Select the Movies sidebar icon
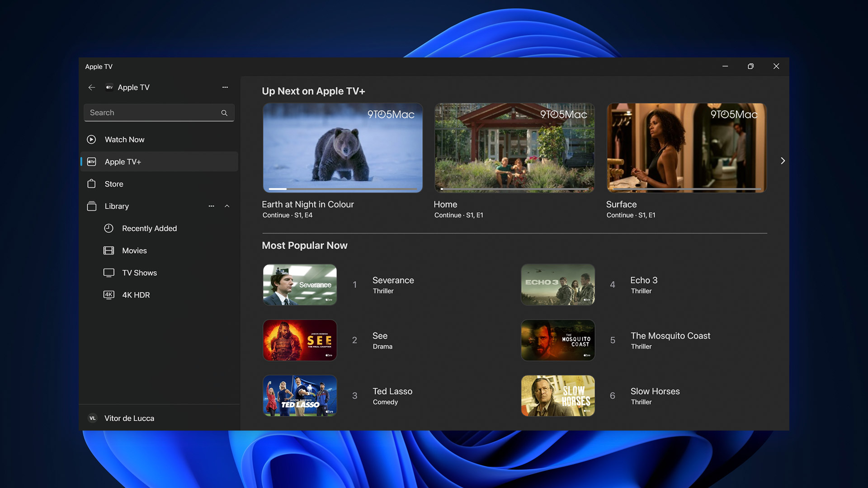 (x=108, y=251)
